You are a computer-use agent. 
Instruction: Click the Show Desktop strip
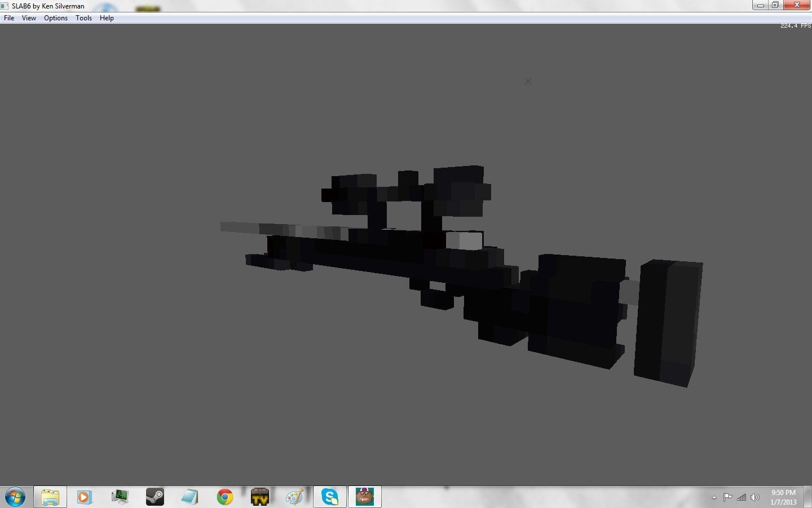(x=807, y=497)
